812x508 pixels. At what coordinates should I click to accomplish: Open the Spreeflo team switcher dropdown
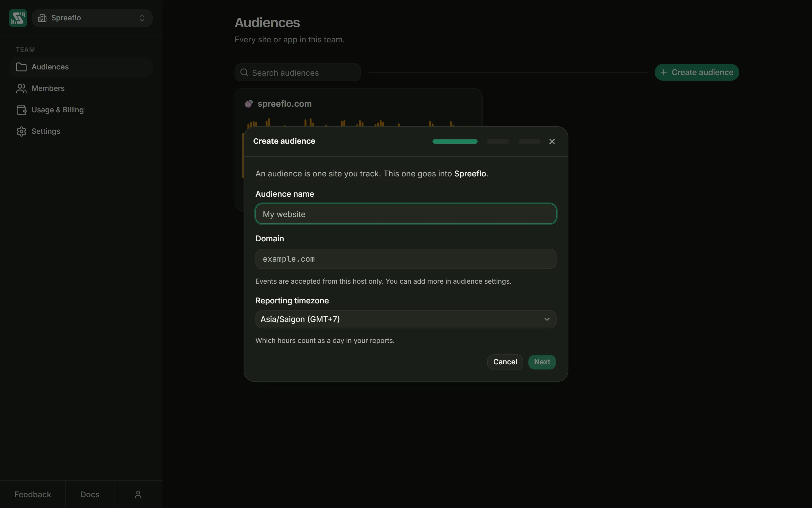point(92,18)
